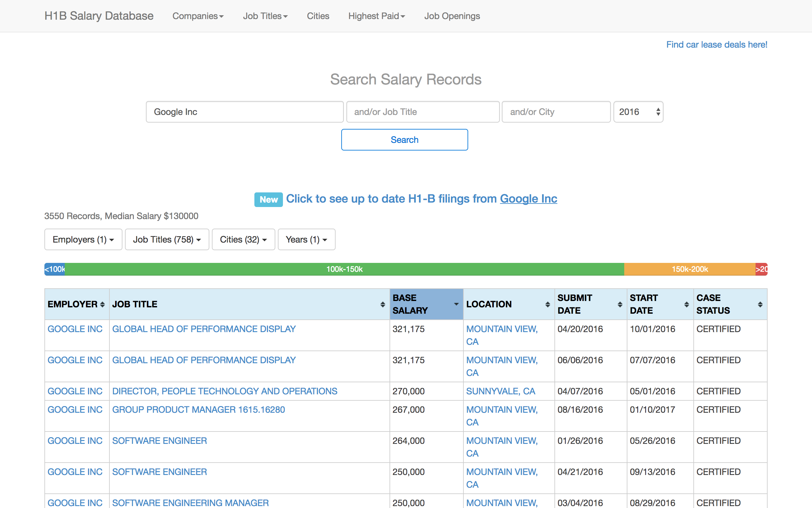The image size is (812, 508).
Task: Open Sunnyvale, CA location link
Action: coord(501,391)
